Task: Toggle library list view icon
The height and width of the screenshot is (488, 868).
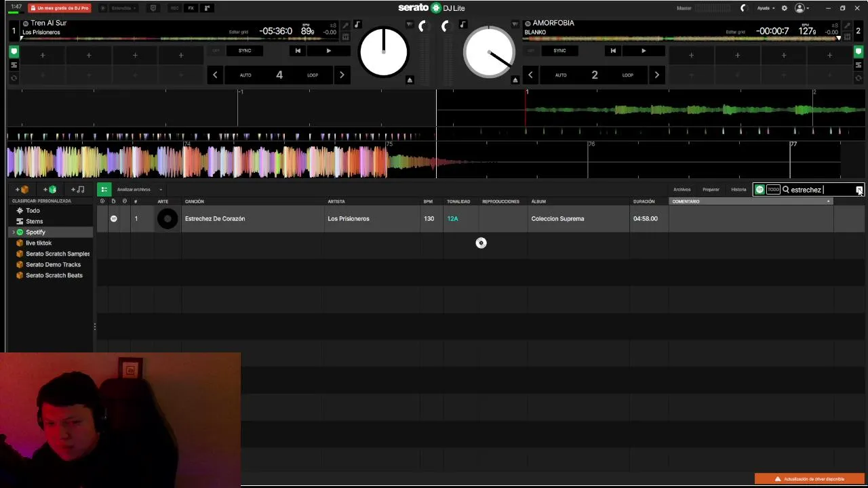Action: [x=104, y=190]
